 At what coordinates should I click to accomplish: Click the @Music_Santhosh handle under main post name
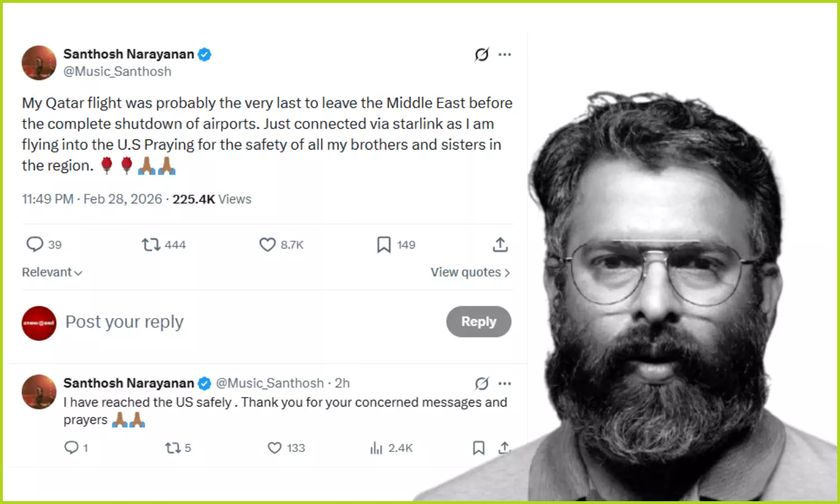point(117,72)
